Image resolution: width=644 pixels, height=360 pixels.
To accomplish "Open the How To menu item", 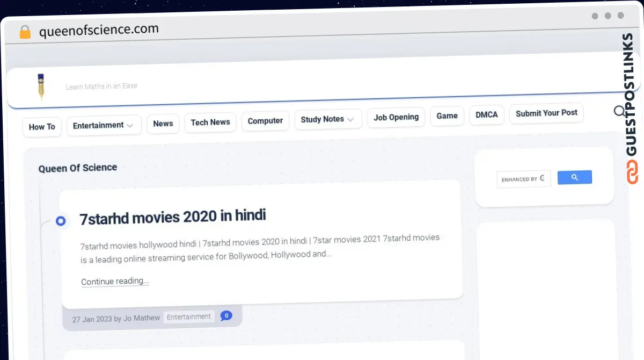I will [42, 127].
